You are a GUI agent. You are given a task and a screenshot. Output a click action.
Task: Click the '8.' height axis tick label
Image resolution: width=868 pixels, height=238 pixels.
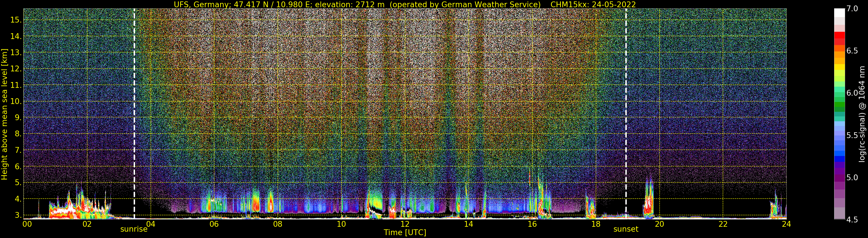[x=18, y=134]
